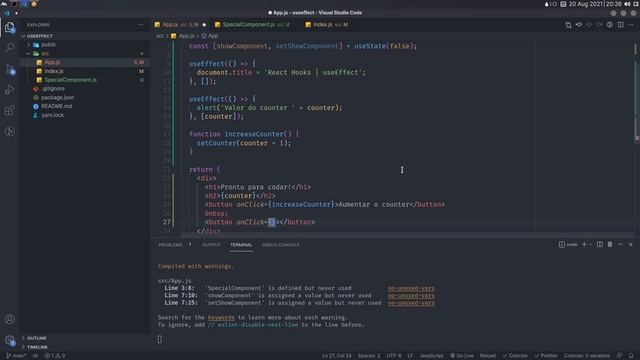Click Reload in status bar

tap(487, 356)
